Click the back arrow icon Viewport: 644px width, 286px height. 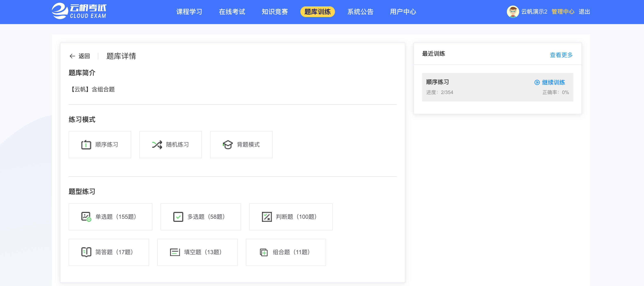72,56
